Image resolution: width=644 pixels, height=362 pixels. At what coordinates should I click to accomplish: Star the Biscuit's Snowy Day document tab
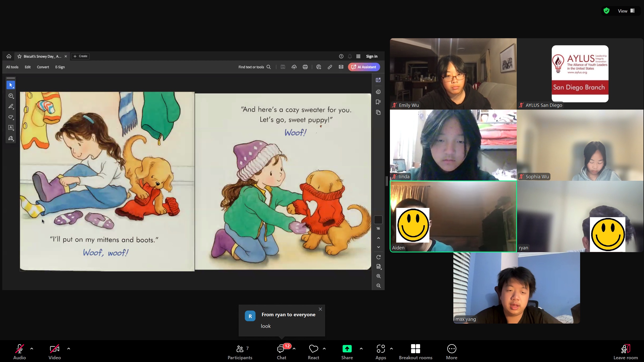point(19,56)
